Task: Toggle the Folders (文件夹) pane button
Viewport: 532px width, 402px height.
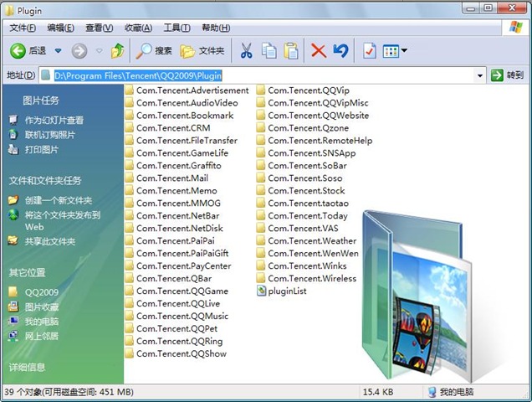Action: click(202, 51)
